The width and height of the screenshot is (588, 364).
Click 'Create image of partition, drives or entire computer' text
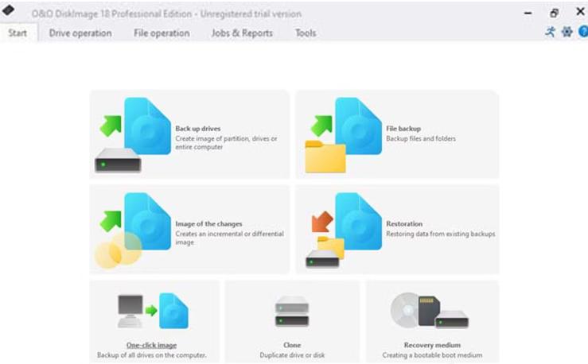[226, 143]
